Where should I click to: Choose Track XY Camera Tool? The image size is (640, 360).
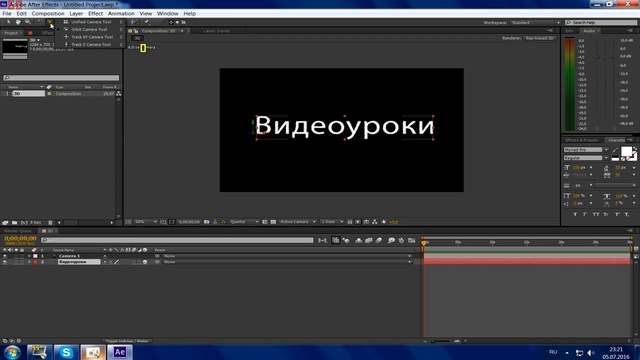tap(92, 37)
